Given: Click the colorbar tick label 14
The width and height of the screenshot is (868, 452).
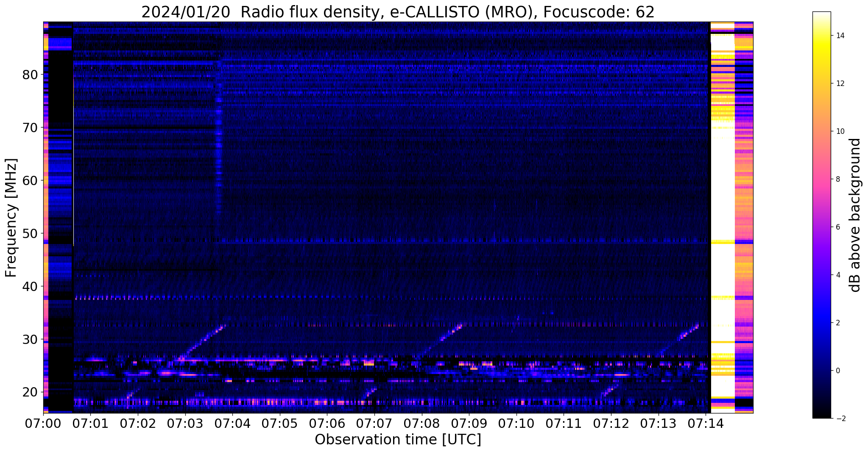Looking at the screenshot, I should (840, 36).
